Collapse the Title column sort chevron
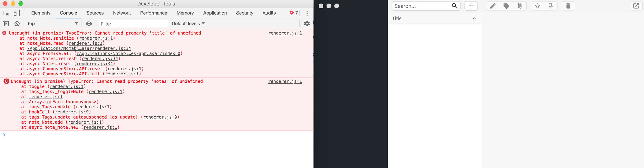 [x=474, y=18]
